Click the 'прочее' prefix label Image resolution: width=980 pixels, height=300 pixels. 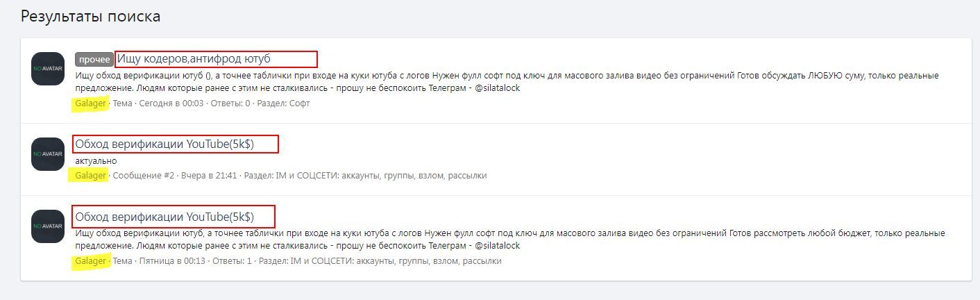click(94, 59)
